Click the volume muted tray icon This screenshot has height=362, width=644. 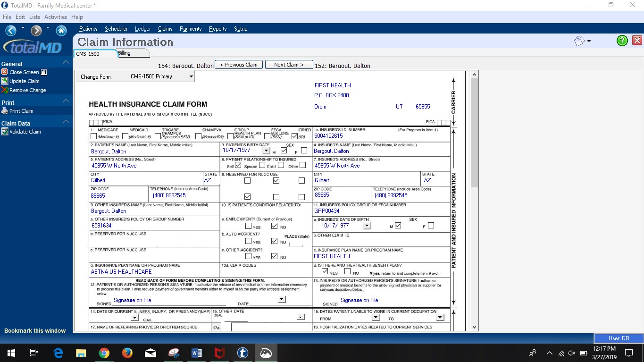(572, 353)
